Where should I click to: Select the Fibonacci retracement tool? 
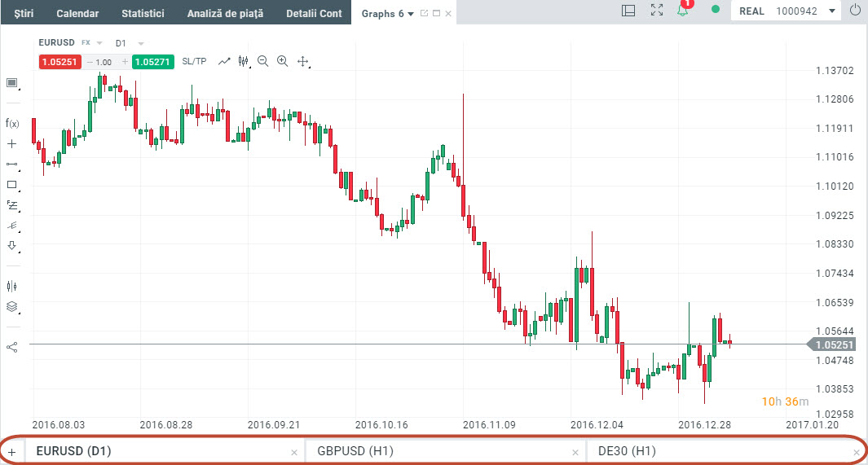point(12,205)
